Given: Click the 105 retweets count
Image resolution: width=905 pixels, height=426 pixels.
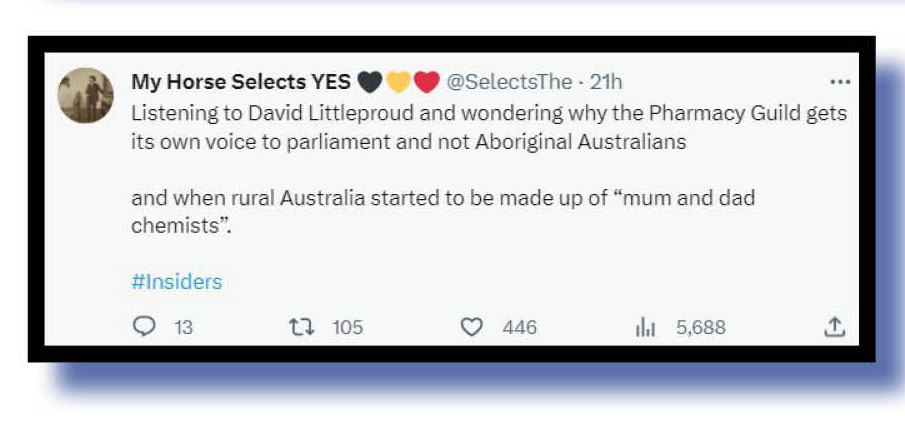Looking at the screenshot, I should [347, 327].
